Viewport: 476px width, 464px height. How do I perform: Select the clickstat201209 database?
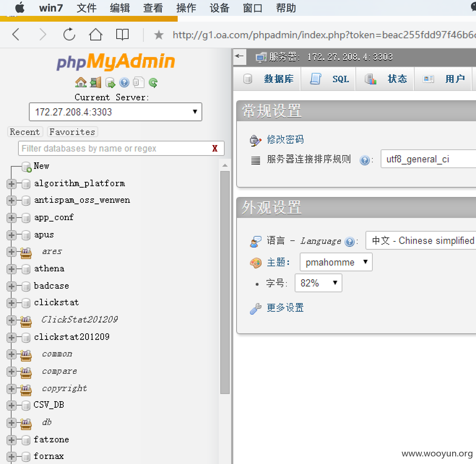pyautogui.click(x=72, y=337)
